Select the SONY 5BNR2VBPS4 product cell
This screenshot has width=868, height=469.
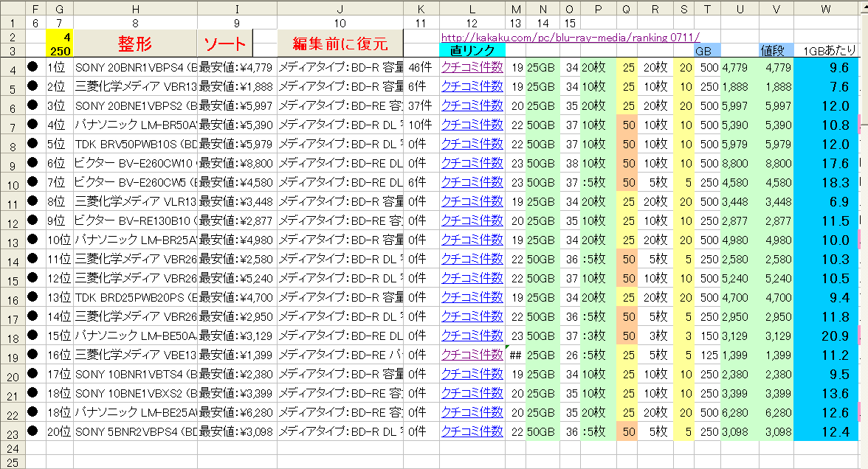[x=135, y=431]
